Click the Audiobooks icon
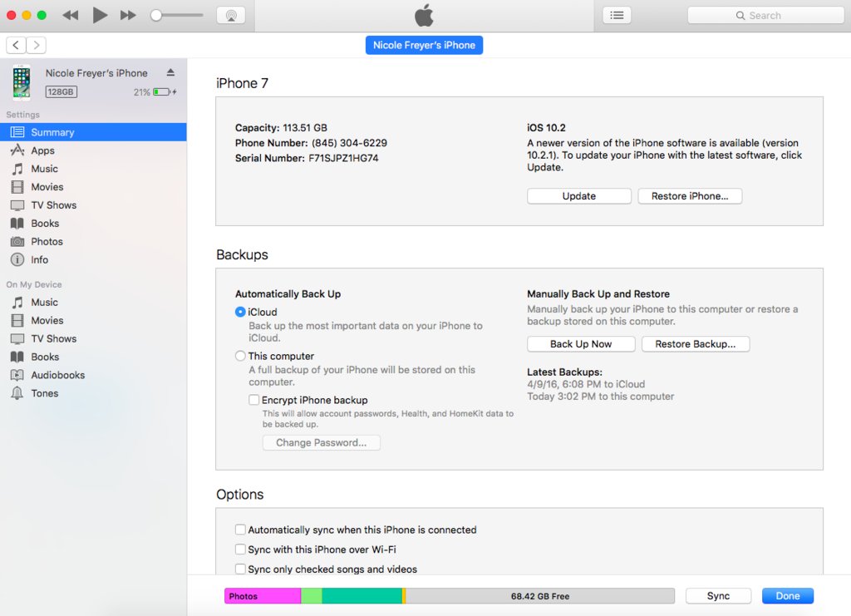The image size is (851, 616). tap(17, 375)
